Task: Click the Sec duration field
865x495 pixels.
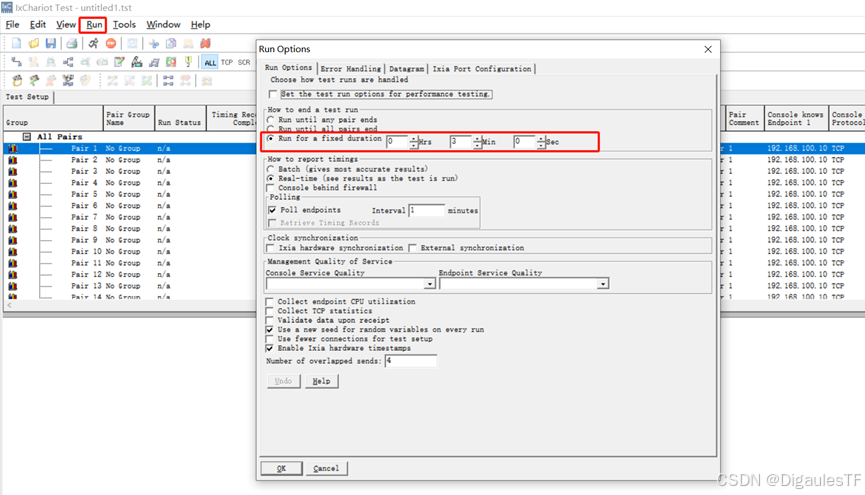Action: pos(525,142)
